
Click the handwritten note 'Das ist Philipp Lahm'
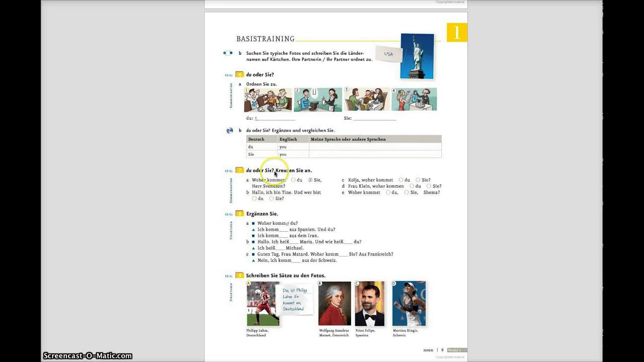tap(295, 299)
